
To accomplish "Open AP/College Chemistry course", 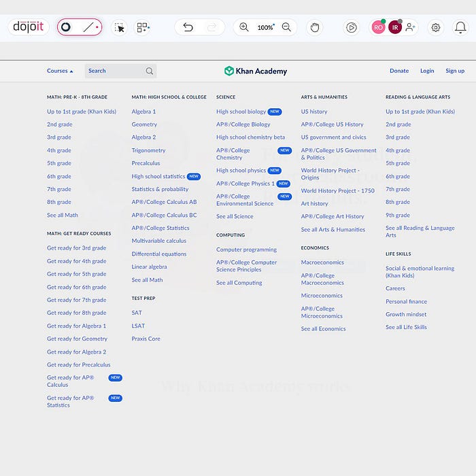I will pyautogui.click(x=233, y=154).
